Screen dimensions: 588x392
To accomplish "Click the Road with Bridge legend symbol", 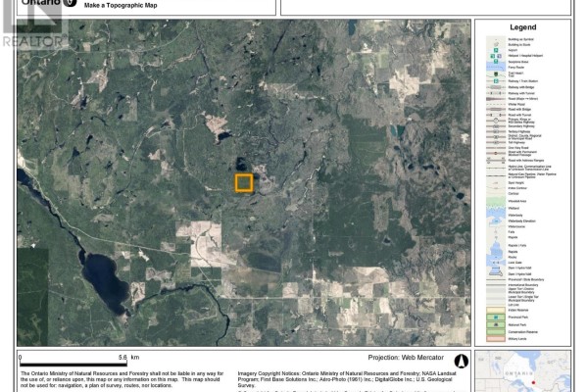I will pyautogui.click(x=496, y=109).
